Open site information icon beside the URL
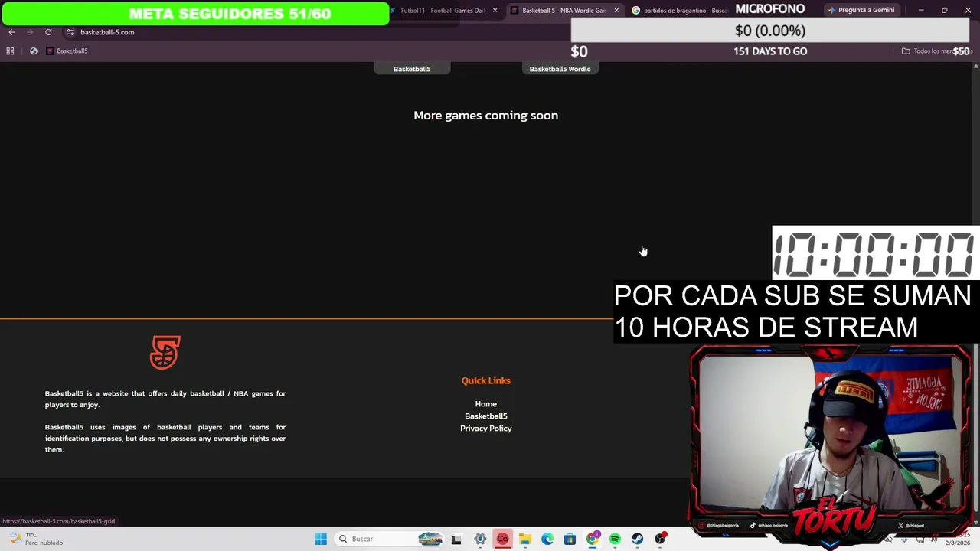Image resolution: width=980 pixels, height=551 pixels. 70,32
